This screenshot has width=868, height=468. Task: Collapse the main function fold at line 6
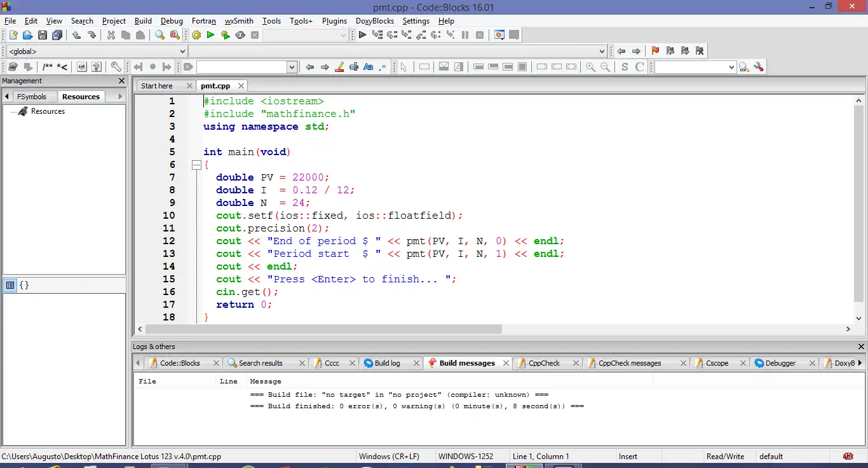coord(196,165)
